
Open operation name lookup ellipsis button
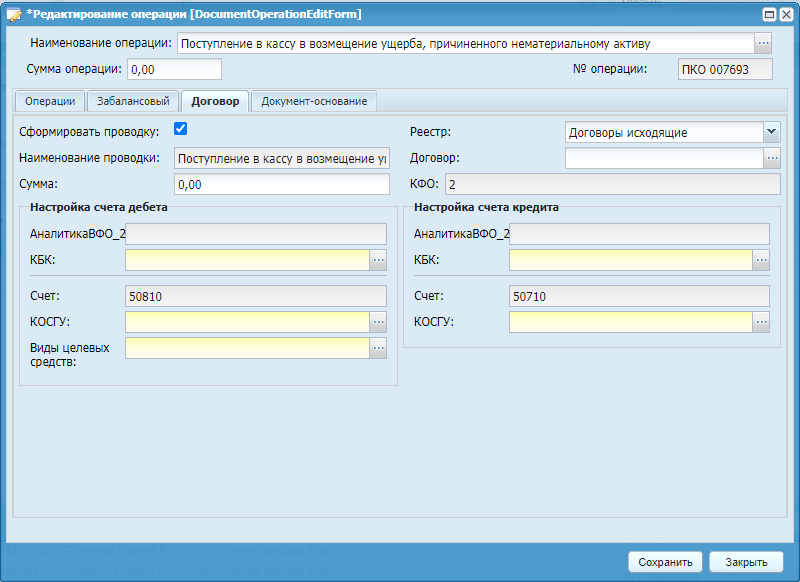tap(763, 43)
